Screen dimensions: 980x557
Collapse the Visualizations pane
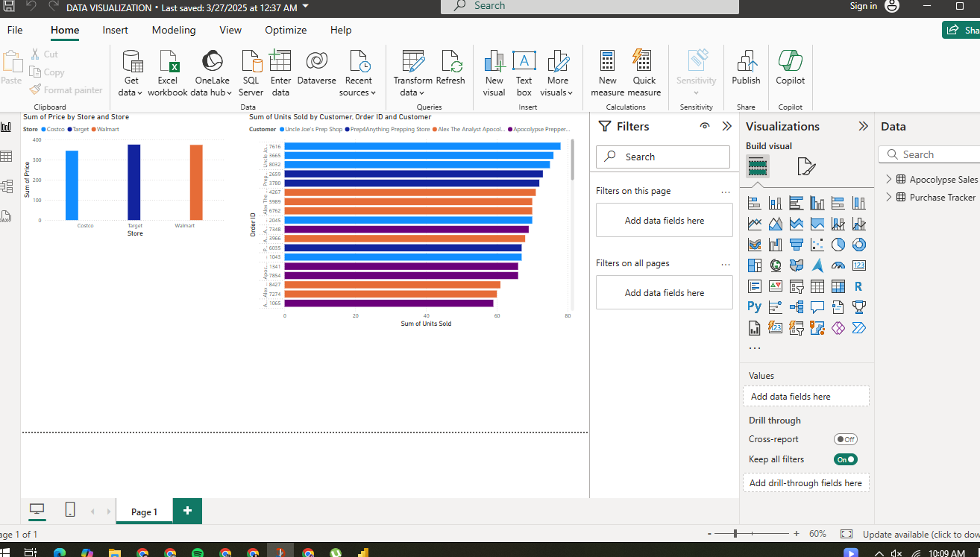pyautogui.click(x=864, y=126)
